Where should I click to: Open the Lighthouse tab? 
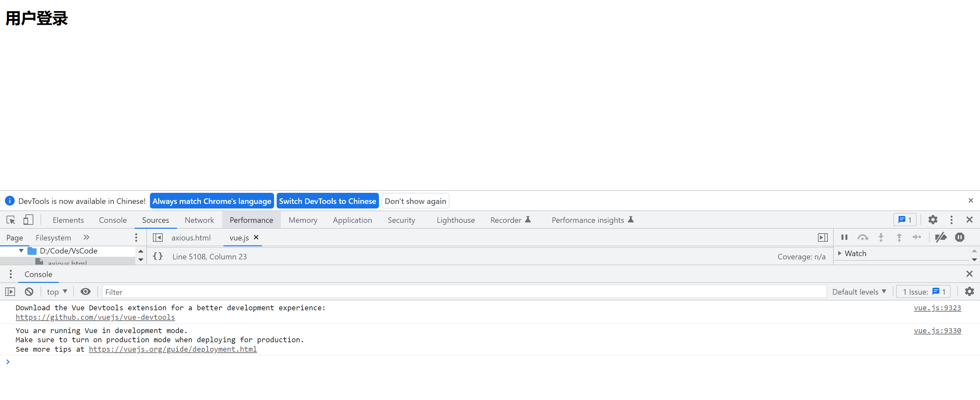pos(456,220)
